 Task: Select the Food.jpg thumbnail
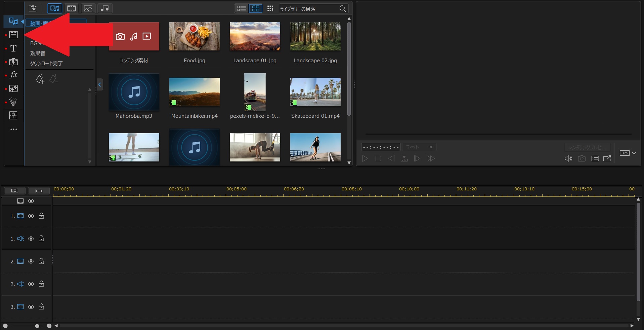[194, 36]
